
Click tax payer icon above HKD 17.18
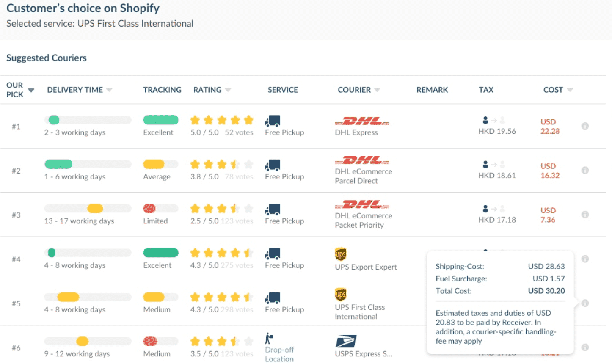coord(485,209)
